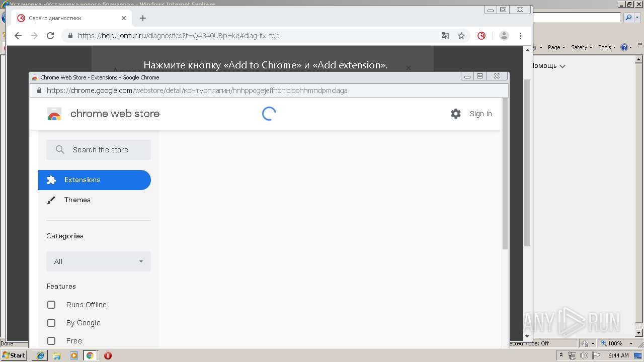
Task: Open IE search provider dropdown arrow
Action: pos(637,18)
